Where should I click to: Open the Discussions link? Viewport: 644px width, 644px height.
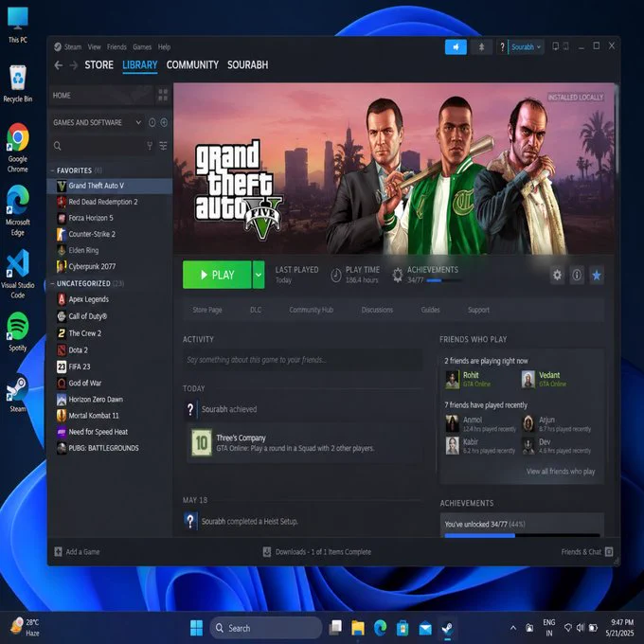point(377,310)
